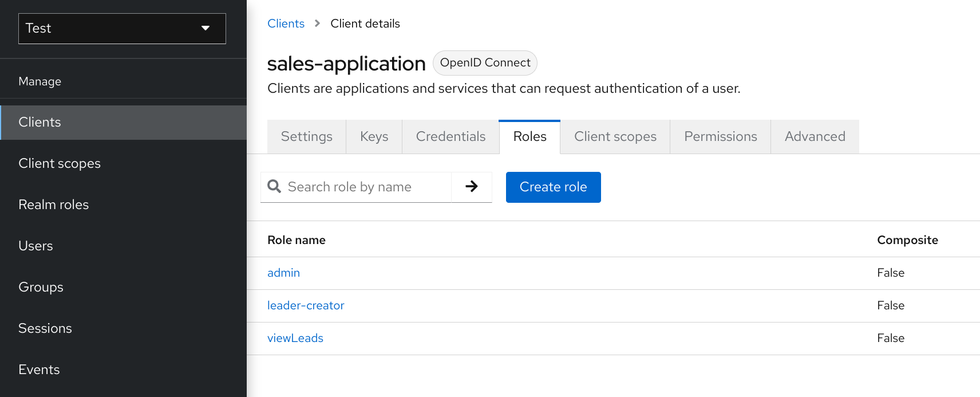Viewport: 980px width, 397px height.
Task: Open the Test realm dropdown
Action: pyautogui.click(x=122, y=29)
